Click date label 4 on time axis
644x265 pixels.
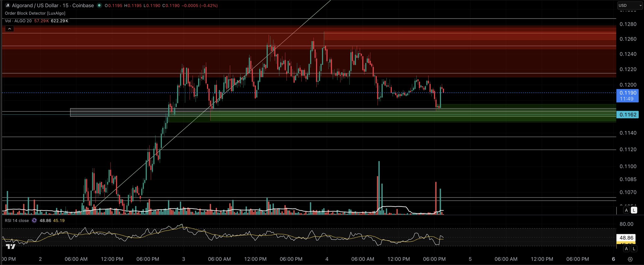tap(327, 259)
